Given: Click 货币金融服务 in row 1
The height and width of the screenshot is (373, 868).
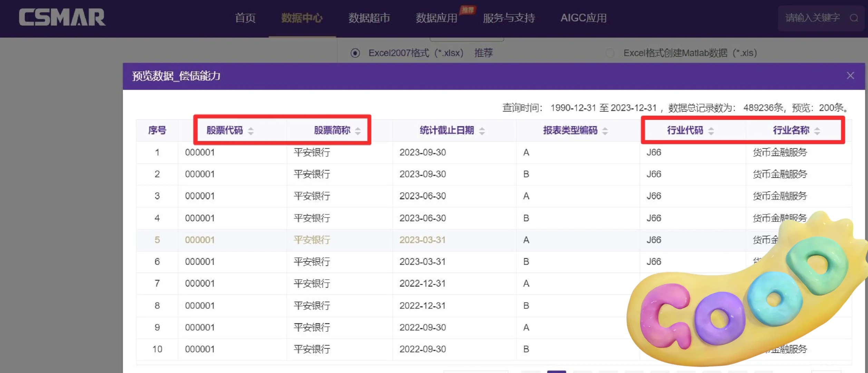Looking at the screenshot, I should pos(780,152).
